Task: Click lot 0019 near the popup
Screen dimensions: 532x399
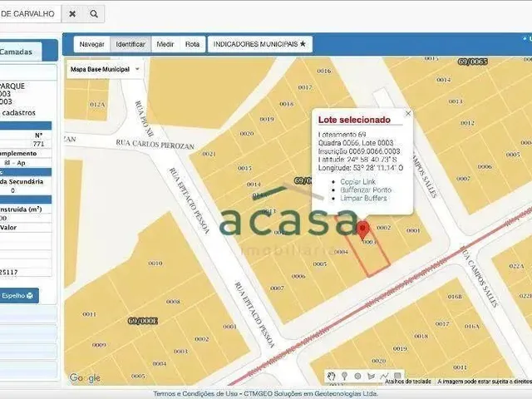Action: pos(267,120)
